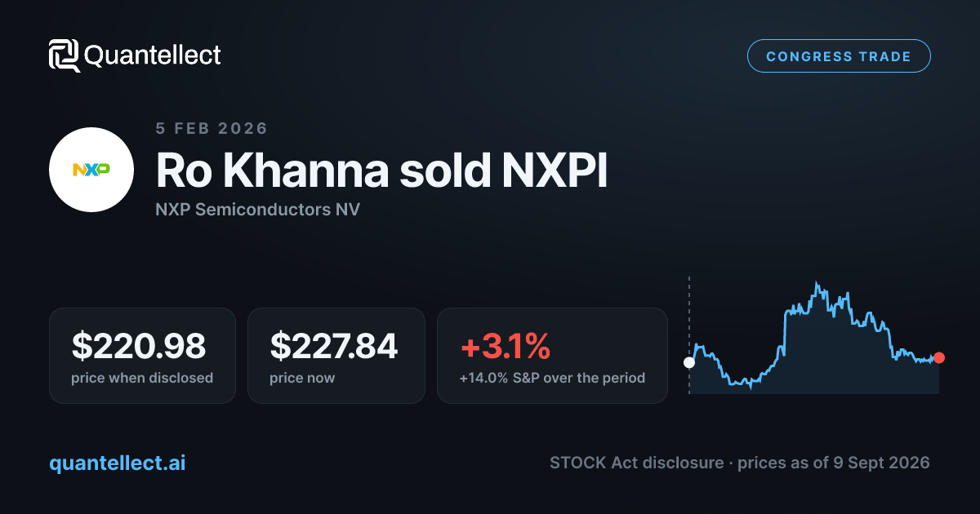Click the 5 FEB 2026 date label
Image resolution: width=980 pixels, height=514 pixels.
[x=212, y=128]
